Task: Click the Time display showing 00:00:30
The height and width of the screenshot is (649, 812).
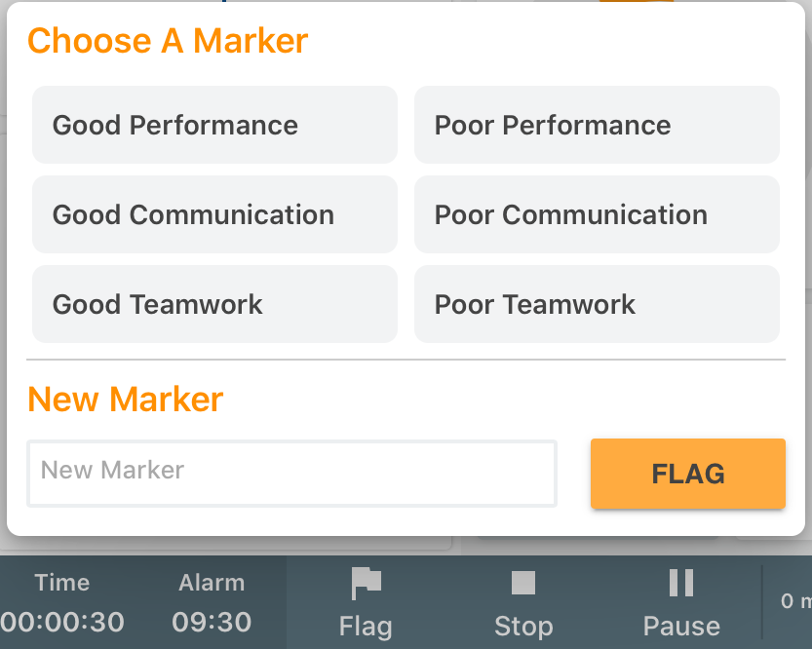Action: [x=61, y=623]
